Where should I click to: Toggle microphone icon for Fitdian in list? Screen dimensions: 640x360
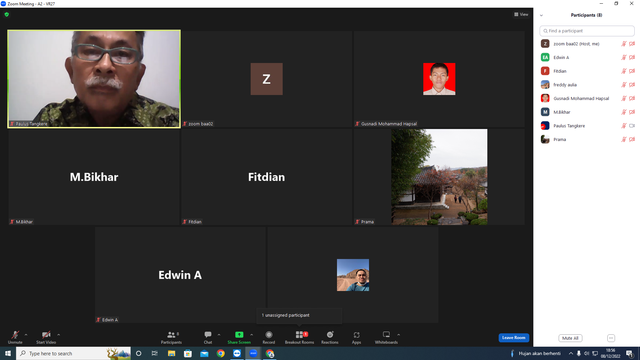tap(624, 71)
